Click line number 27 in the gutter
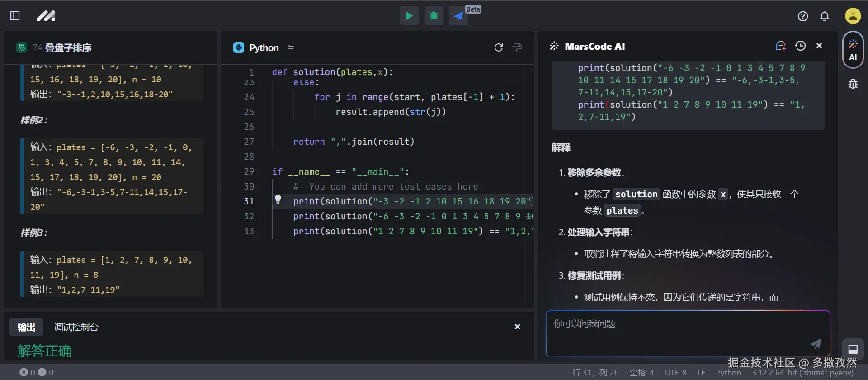Viewport: 868px width, 380px height. coord(249,142)
